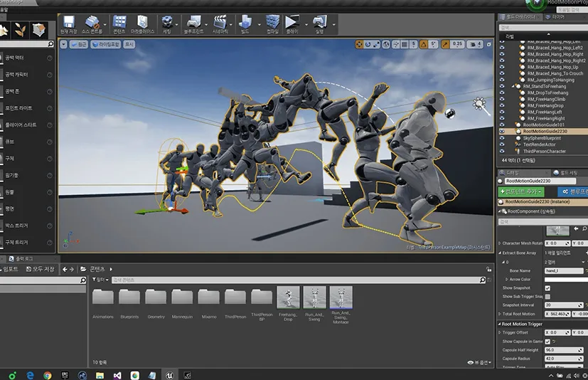Click the Build (빌드) toolbar icon
Viewport: 588px width, 380px height.
point(245,24)
